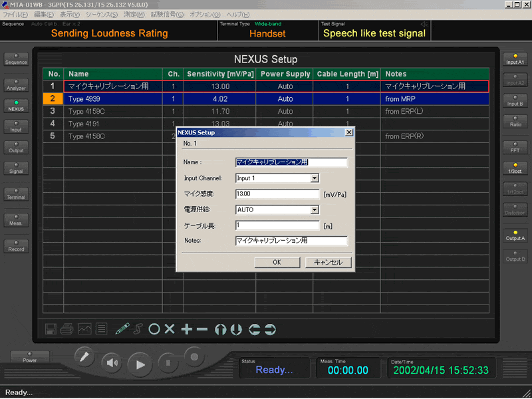Toggle the Output panel button on the left
532x399 pixels.
tap(16, 147)
